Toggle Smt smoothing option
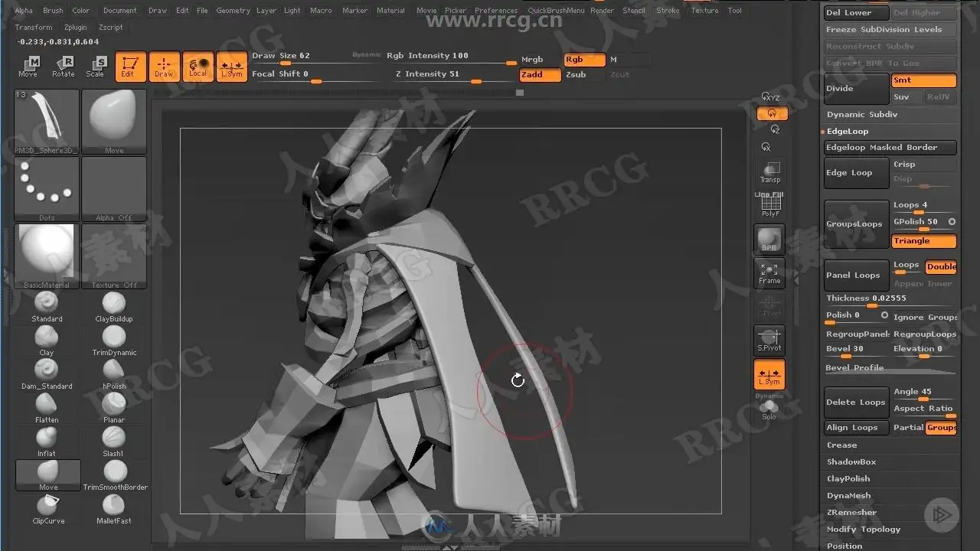Screen dimensions: 980x551 click(x=924, y=80)
